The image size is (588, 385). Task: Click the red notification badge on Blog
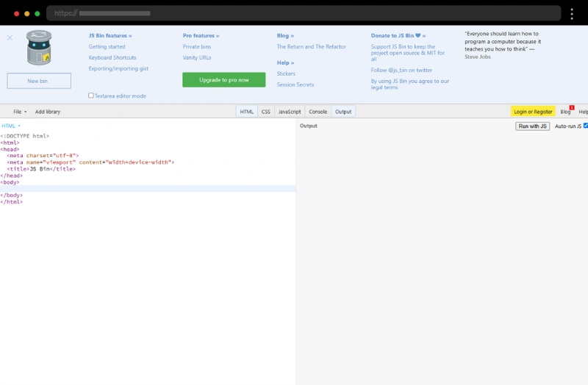pos(572,107)
